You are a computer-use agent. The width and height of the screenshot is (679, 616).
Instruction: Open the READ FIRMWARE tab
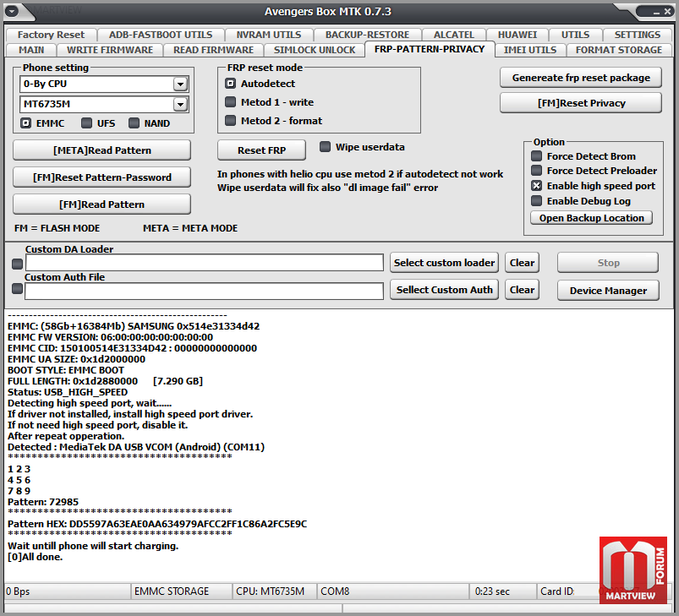(x=213, y=50)
